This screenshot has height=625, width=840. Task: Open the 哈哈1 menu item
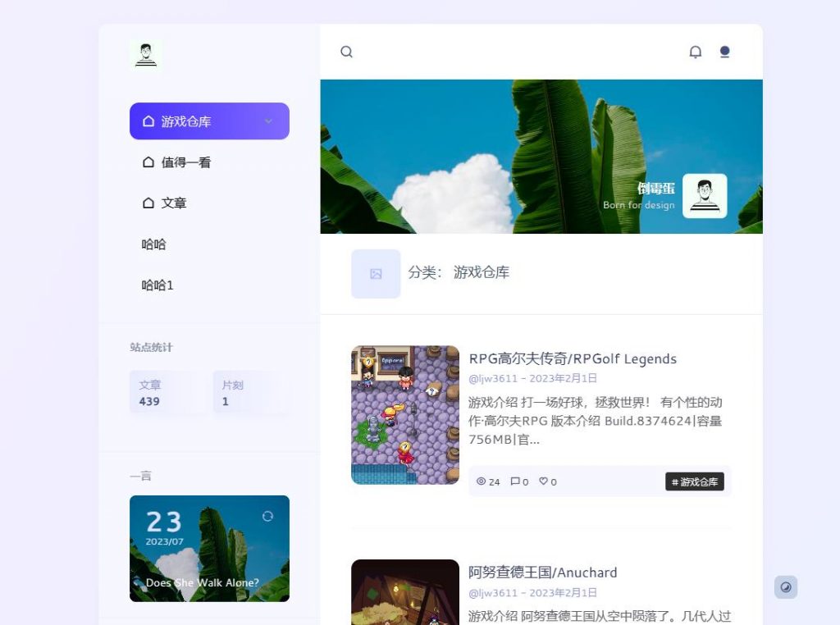pos(209,285)
